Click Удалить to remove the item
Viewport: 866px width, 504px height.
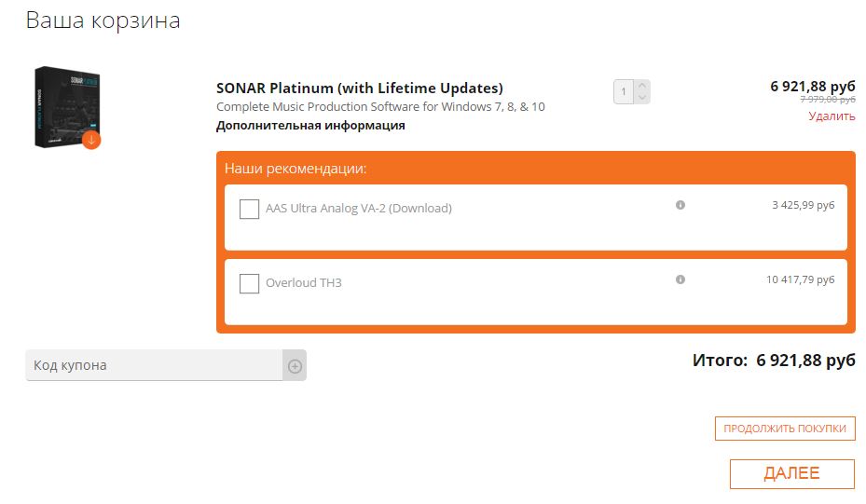[832, 116]
